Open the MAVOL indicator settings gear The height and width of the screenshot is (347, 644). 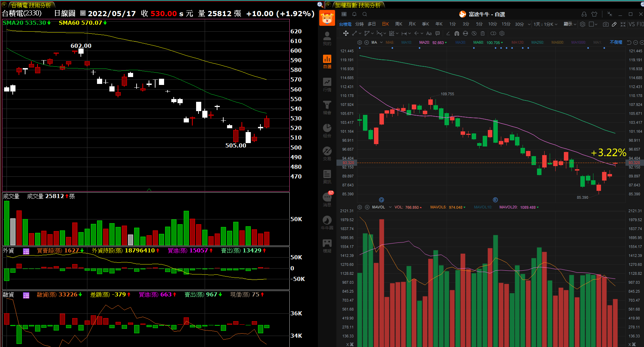click(x=359, y=207)
